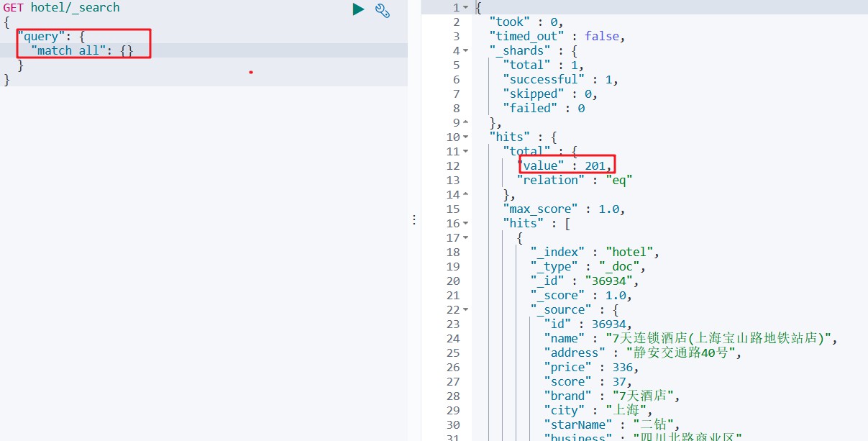Collapse the outer hits block at line 10
This screenshot has width=868, height=441.
click(x=466, y=137)
